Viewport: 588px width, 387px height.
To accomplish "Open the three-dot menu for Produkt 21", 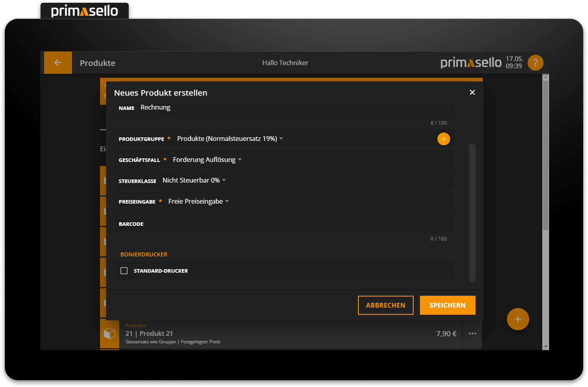I will coord(472,334).
